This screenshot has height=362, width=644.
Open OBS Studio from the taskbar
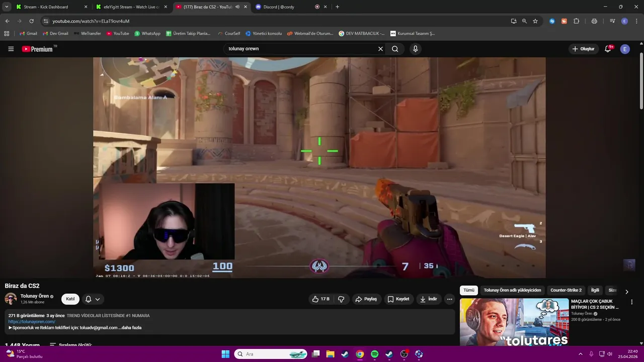[404, 354]
